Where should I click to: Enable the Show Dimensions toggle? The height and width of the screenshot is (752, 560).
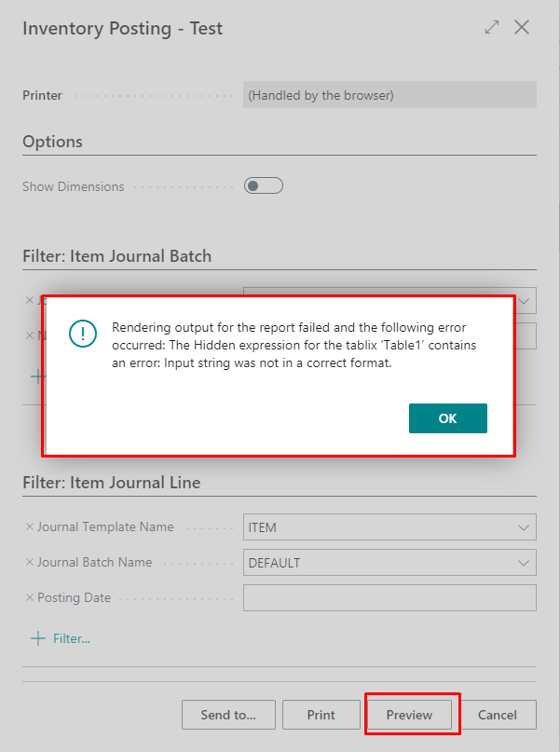[263, 185]
